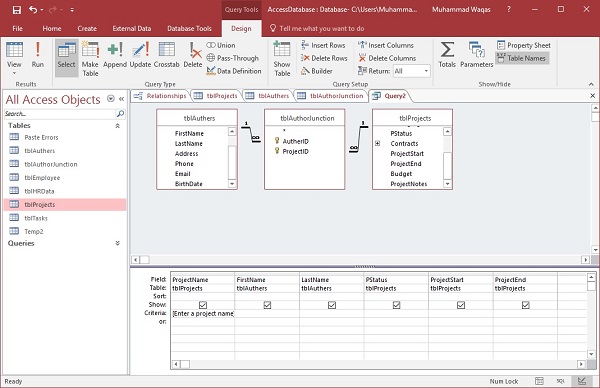
Task: Open the Expression Builder
Action: click(316, 71)
